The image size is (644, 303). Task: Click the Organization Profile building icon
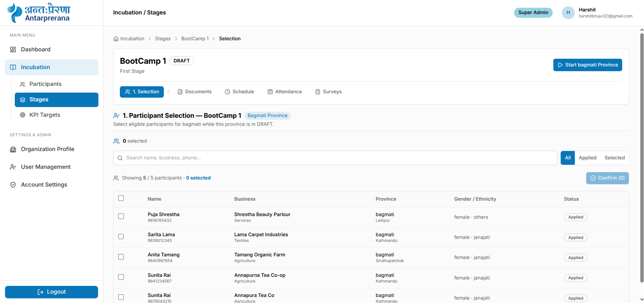coord(13,149)
